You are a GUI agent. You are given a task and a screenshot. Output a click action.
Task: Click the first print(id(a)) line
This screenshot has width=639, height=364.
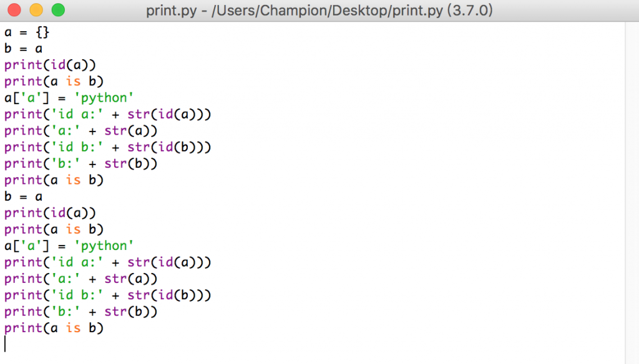(50, 65)
